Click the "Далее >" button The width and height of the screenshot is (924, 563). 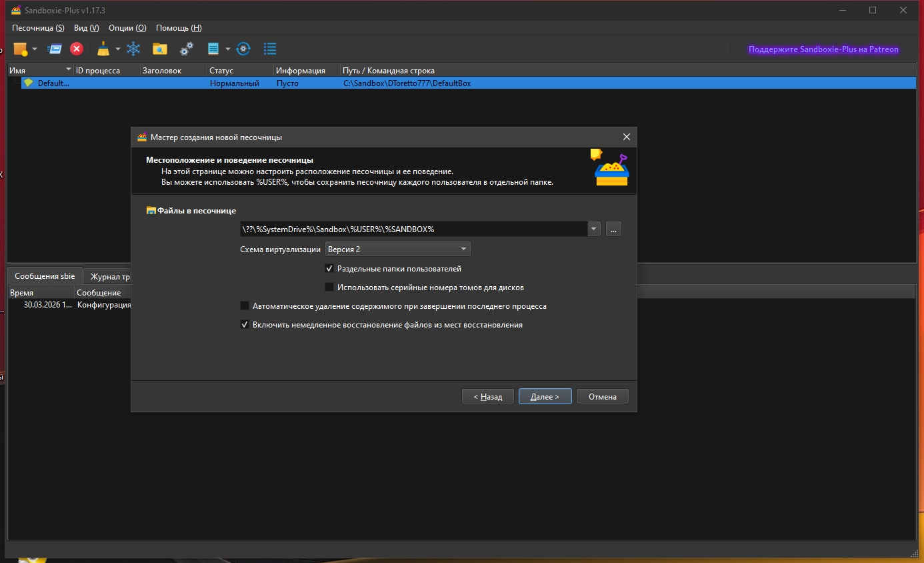click(x=545, y=396)
